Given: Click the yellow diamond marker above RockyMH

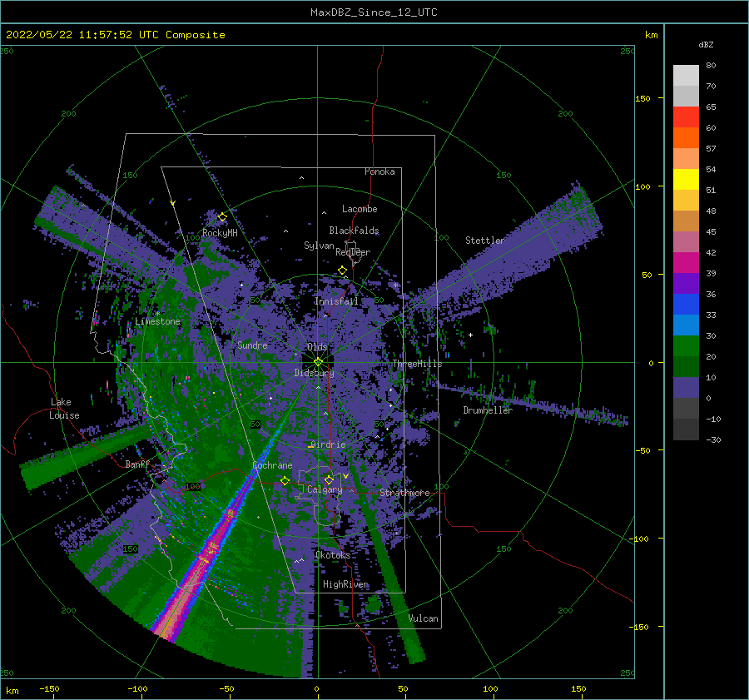Looking at the screenshot, I should [222, 217].
